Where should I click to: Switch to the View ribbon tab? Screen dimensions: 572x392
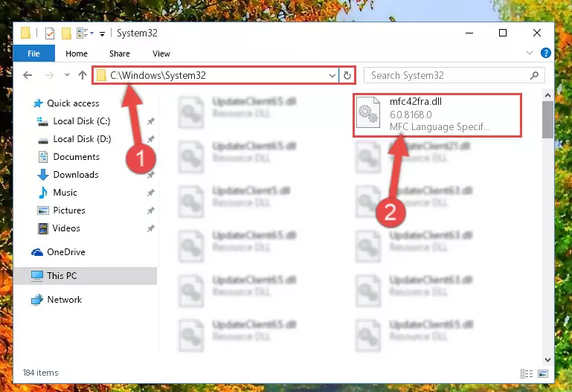tap(161, 54)
